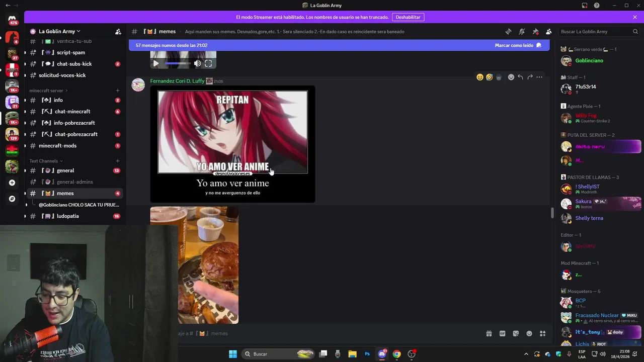The height and width of the screenshot is (362, 644).
Task: Open the Threads icon in channel header
Action: (x=508, y=32)
